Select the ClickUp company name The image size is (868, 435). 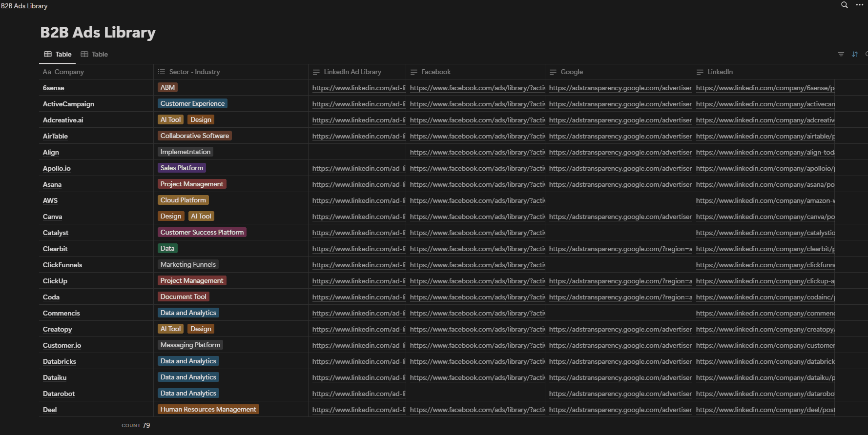click(x=55, y=281)
